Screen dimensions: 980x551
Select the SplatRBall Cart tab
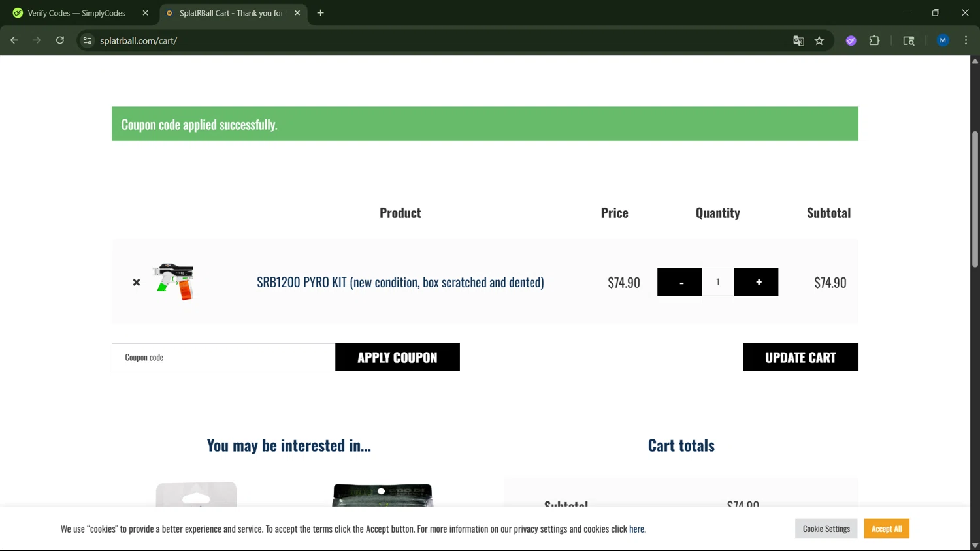[x=231, y=13]
